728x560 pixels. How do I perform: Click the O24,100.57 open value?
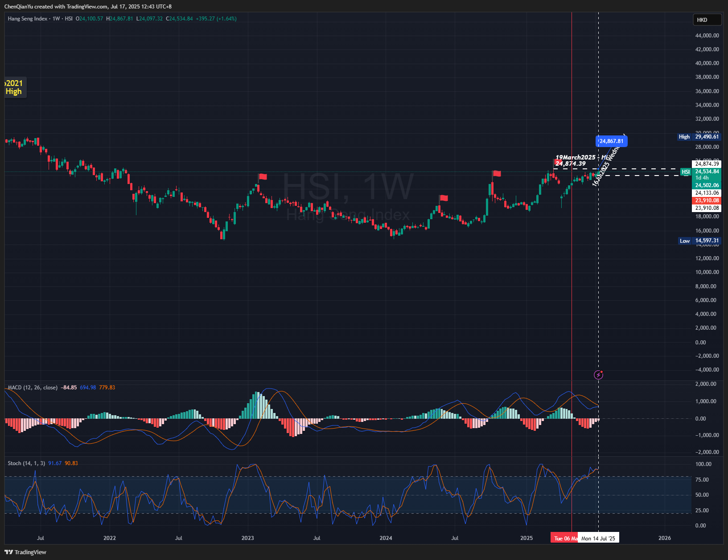tap(89, 19)
